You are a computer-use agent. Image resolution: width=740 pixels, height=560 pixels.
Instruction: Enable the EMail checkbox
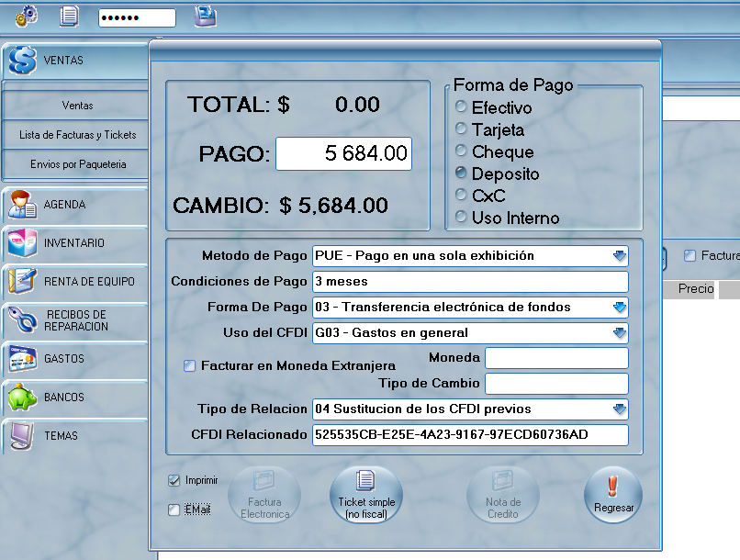tap(174, 510)
